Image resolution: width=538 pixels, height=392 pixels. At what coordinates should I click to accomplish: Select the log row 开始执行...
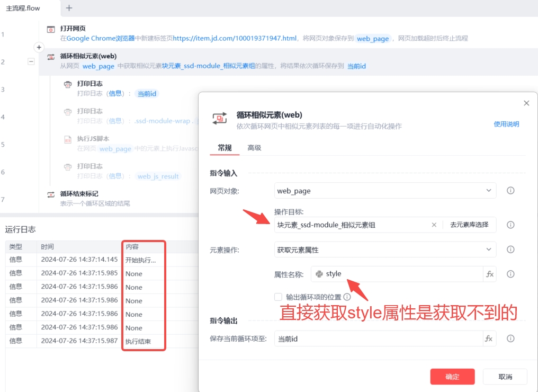102,260
